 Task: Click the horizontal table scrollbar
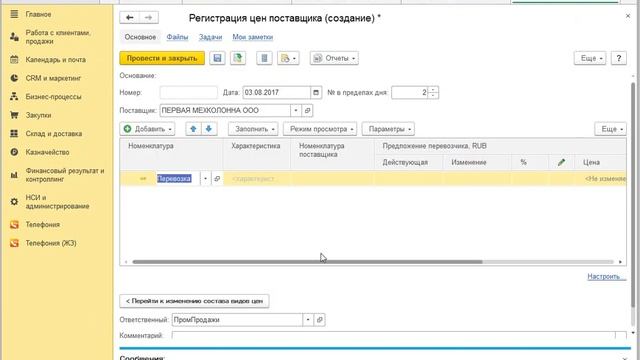tap(307, 262)
